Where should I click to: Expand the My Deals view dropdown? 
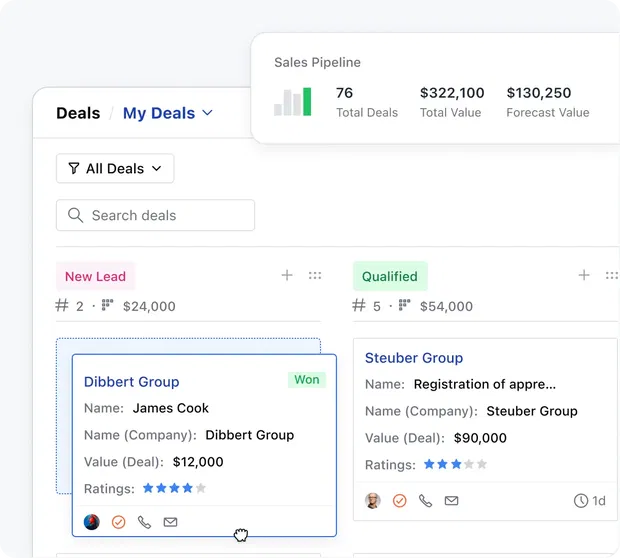click(168, 113)
